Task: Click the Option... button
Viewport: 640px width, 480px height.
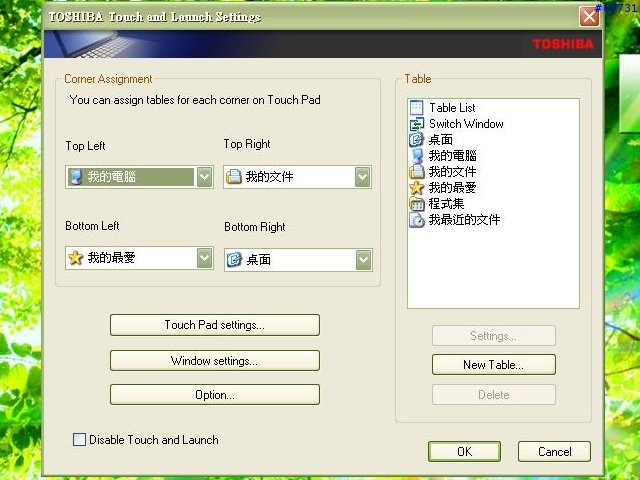Action: point(215,395)
